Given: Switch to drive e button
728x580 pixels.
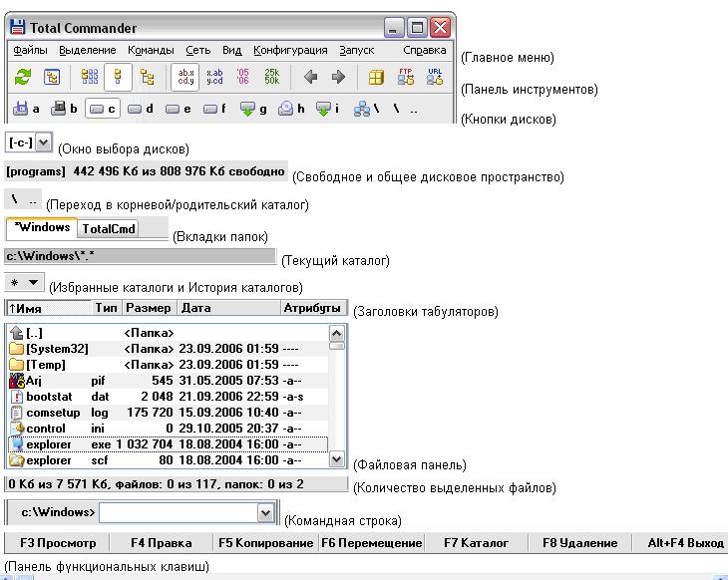Looking at the screenshot, I should click(x=179, y=109).
